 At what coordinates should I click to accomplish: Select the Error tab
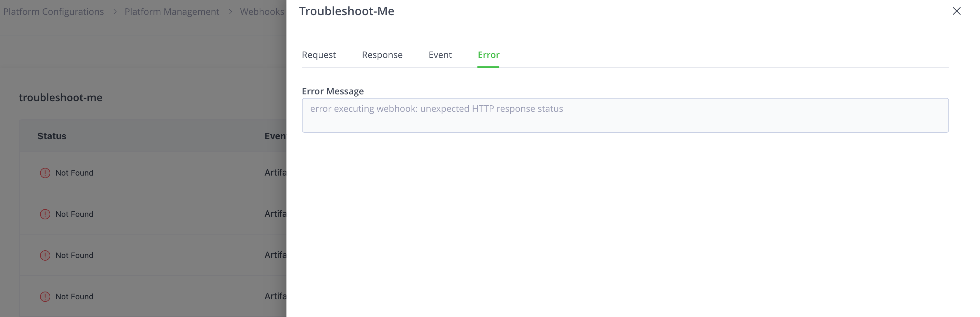pos(488,55)
